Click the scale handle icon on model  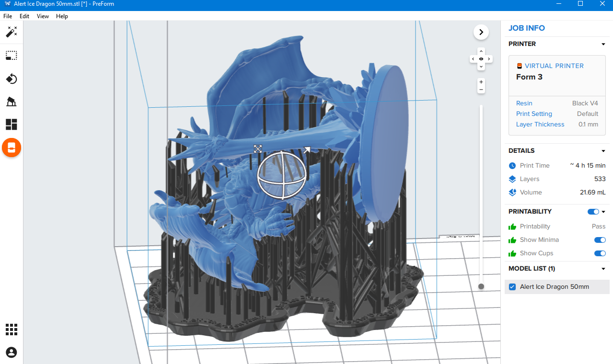tap(257, 148)
